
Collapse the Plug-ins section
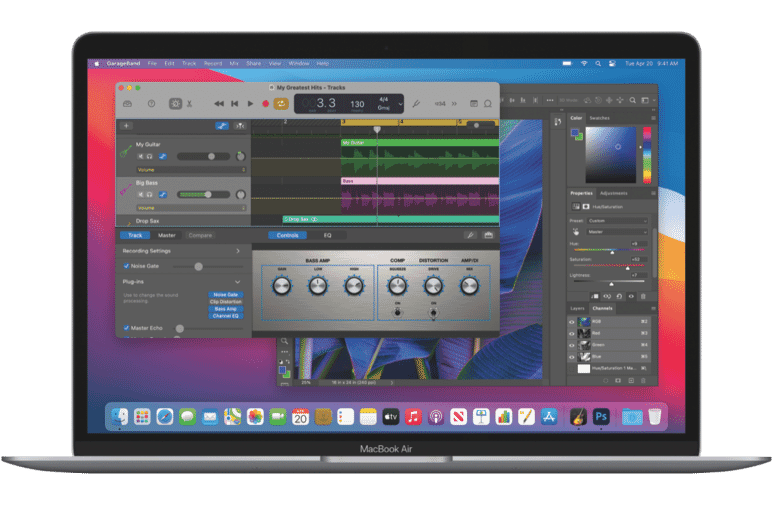pyautogui.click(x=238, y=282)
